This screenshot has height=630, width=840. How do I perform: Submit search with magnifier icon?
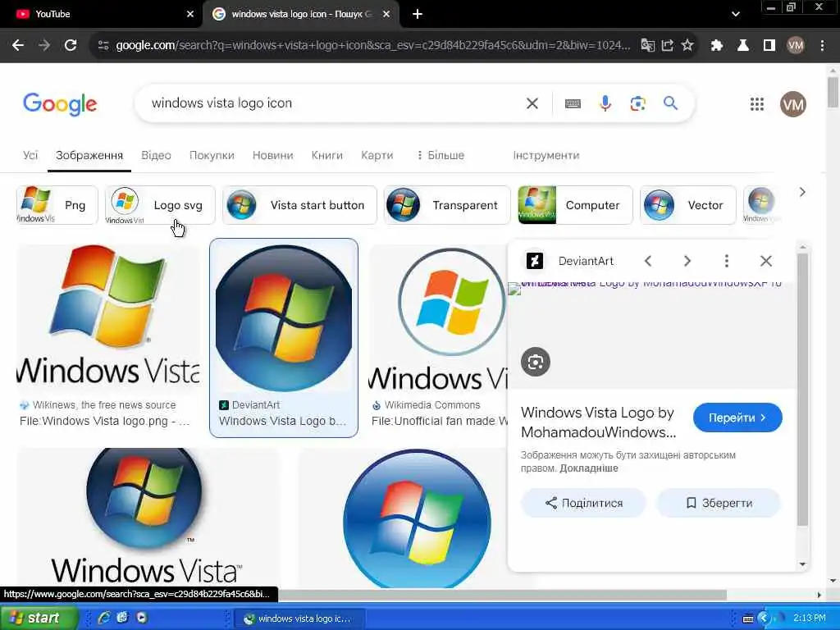tap(670, 103)
